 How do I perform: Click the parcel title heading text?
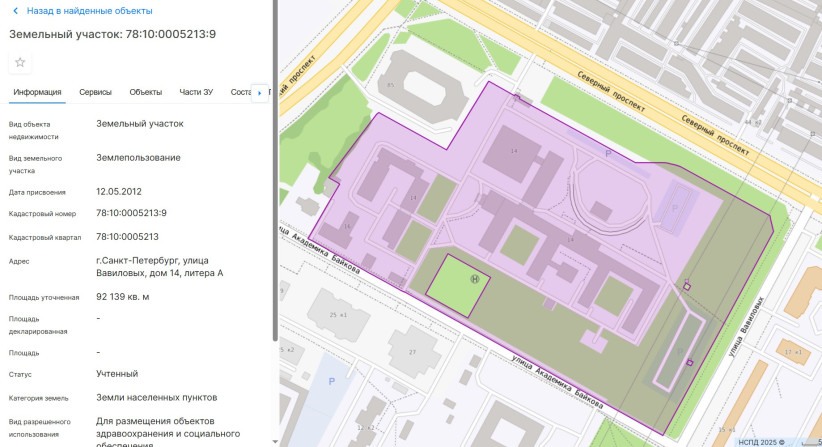112,35
